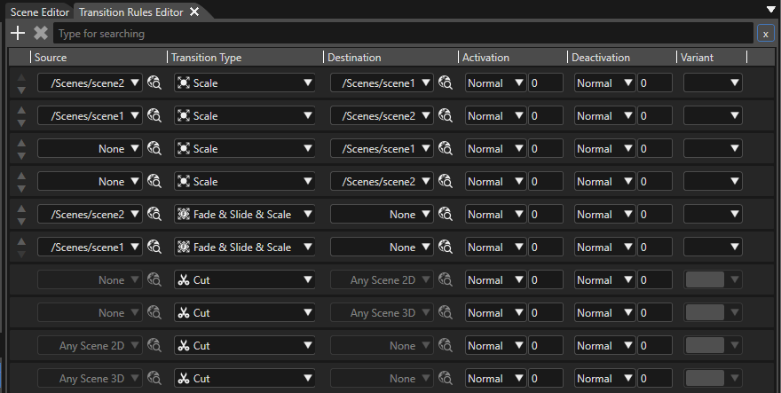Switch to the Scene Editor tab

(39, 12)
